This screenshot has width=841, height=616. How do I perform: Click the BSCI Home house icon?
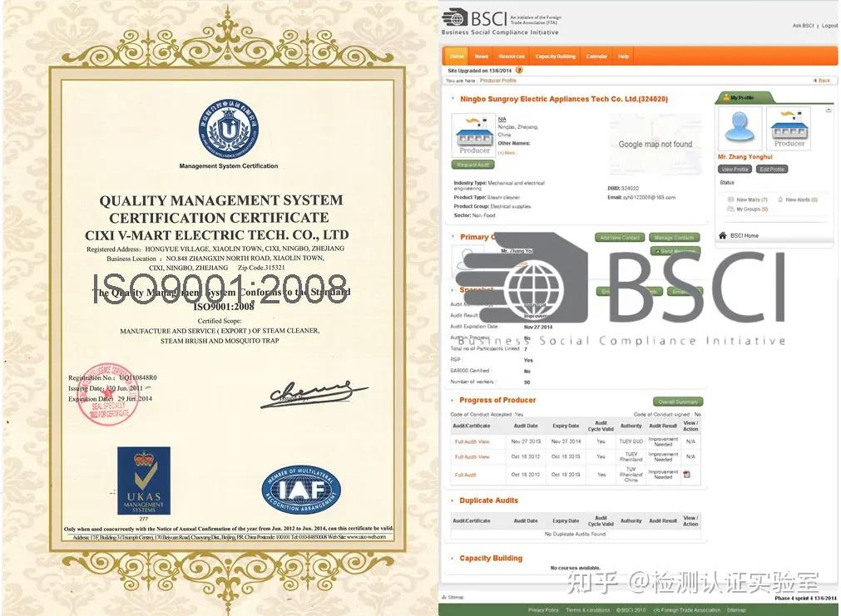[724, 235]
